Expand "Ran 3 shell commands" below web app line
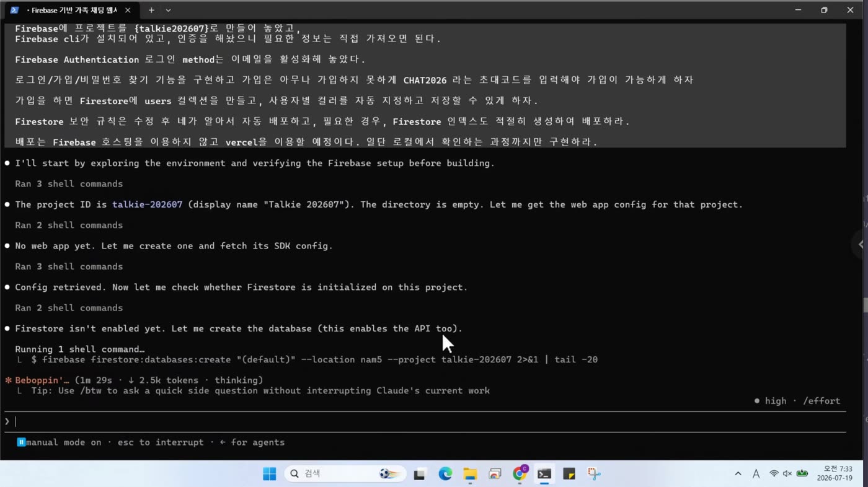Image resolution: width=868 pixels, height=487 pixels. (69, 266)
